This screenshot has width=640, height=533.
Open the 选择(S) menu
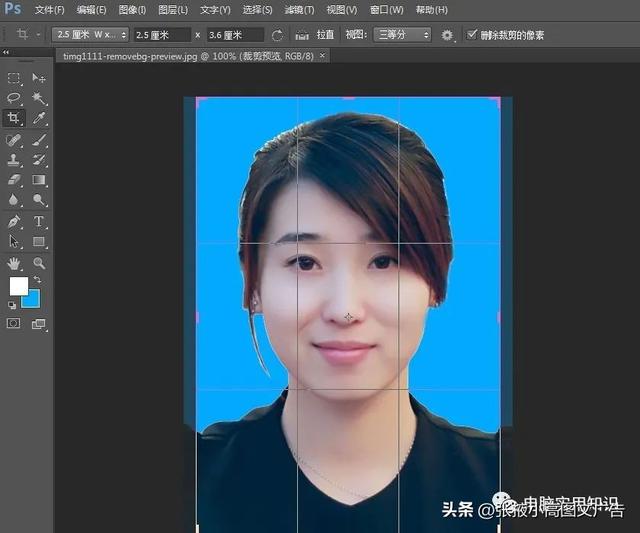tap(257, 10)
